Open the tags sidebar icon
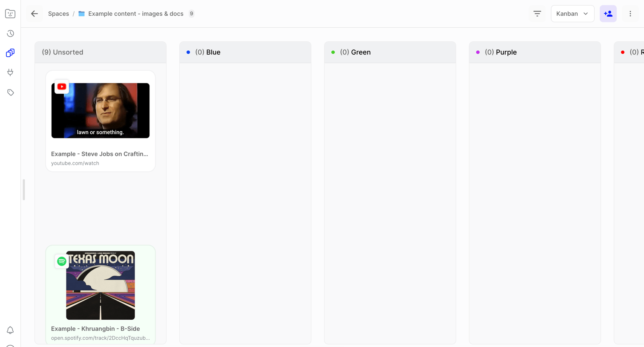Image resolution: width=644 pixels, height=347 pixels. [x=10, y=92]
